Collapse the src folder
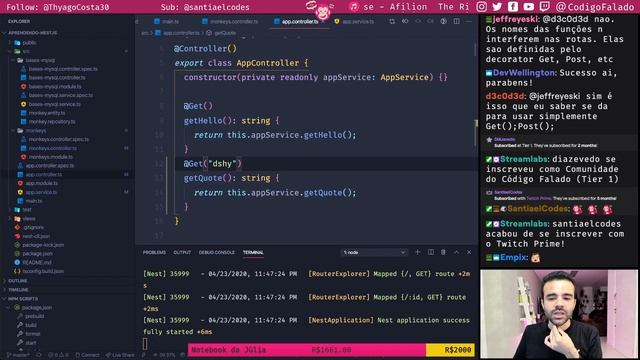The image size is (640, 360). click(26, 51)
